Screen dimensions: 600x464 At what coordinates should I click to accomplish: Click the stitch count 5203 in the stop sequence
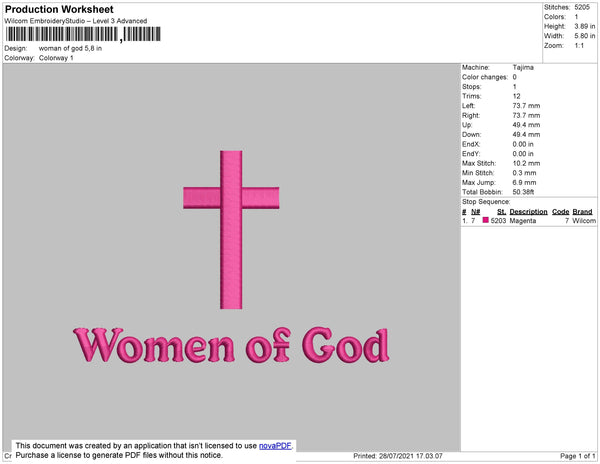498,221
